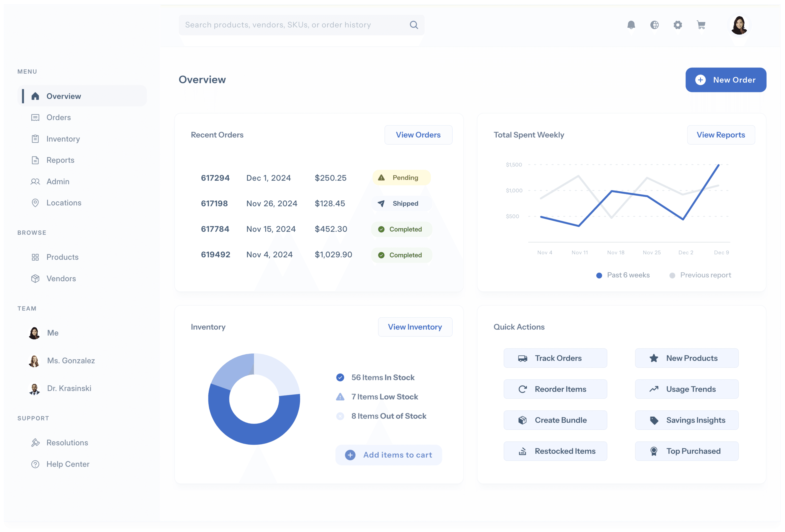Toggle Past 6 weeks legend dot
This screenshot has width=785, height=532.
point(599,275)
